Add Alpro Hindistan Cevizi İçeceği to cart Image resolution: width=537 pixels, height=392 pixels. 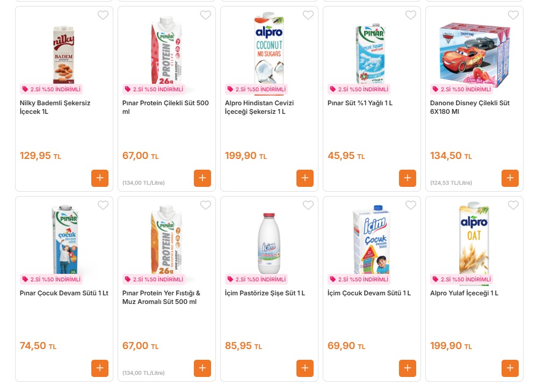(305, 178)
